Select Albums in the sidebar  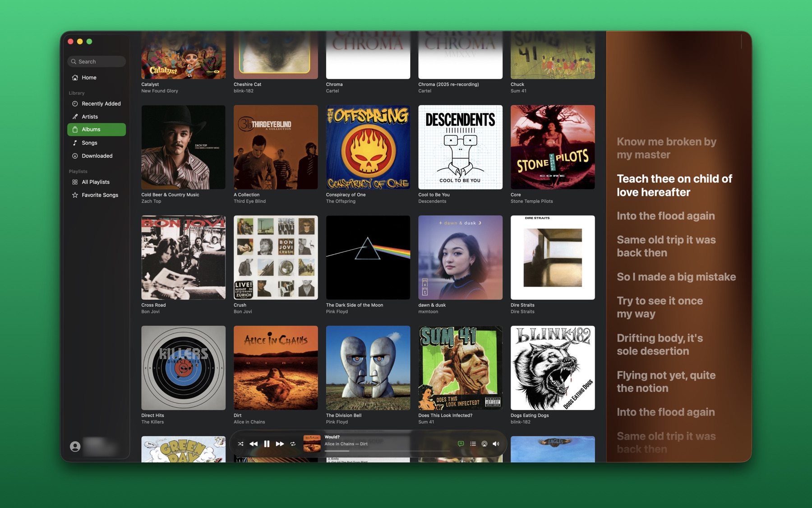click(x=97, y=130)
